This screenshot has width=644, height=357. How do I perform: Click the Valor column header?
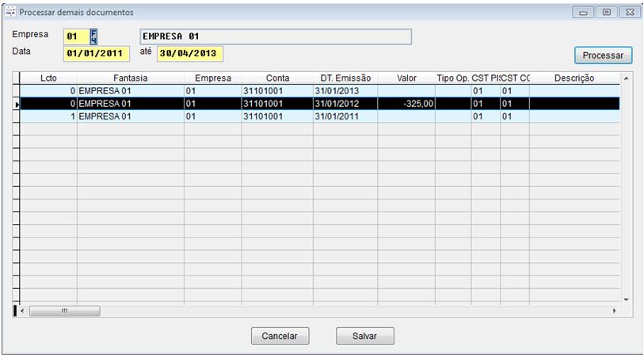(406, 78)
